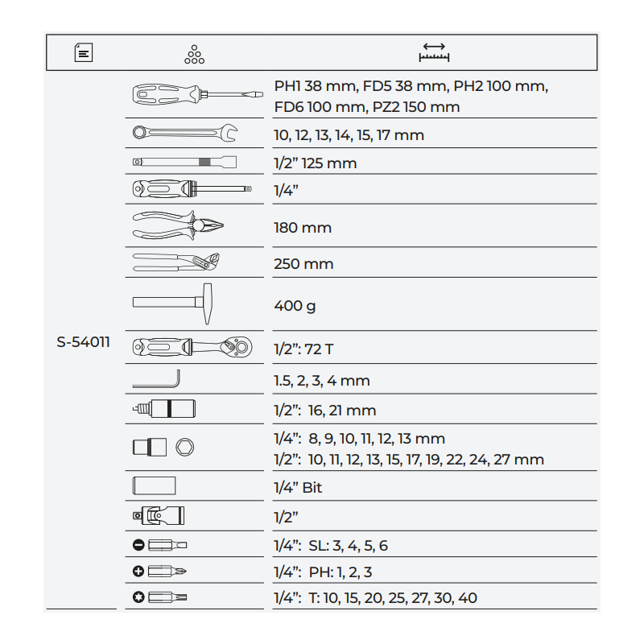Select the Phillips PH bit icon
This screenshot has height=644, width=644.
(161, 572)
